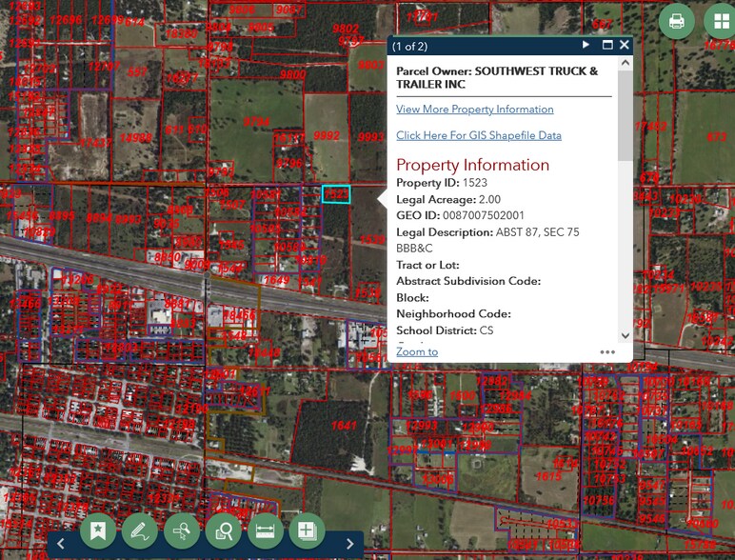Screen dimensions: 735x560
Task: Open the Add Data widget
Action: click(x=307, y=530)
